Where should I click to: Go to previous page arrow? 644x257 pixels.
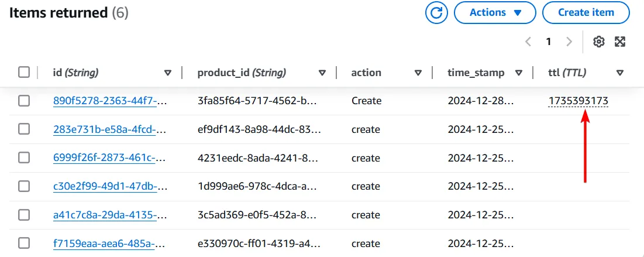click(528, 42)
